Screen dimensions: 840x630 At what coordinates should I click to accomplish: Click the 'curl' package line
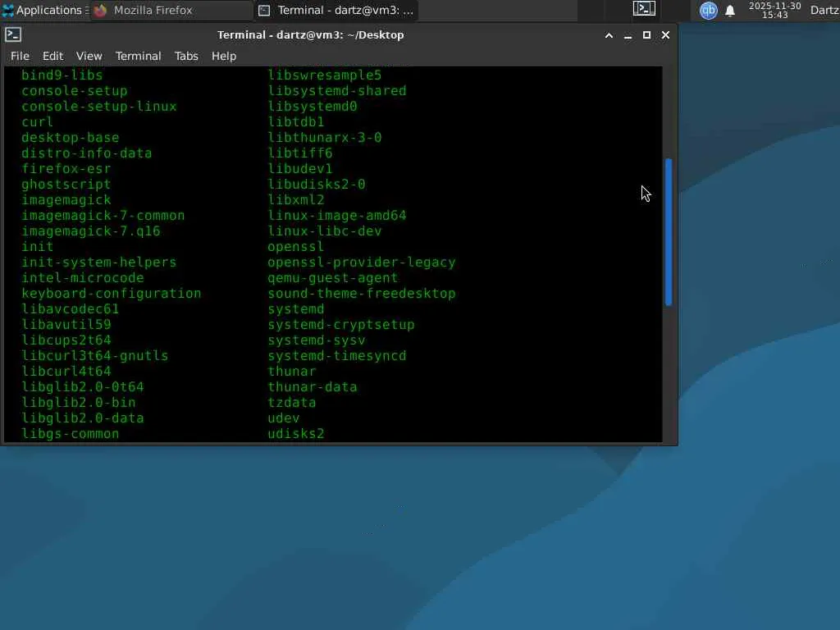coord(37,122)
